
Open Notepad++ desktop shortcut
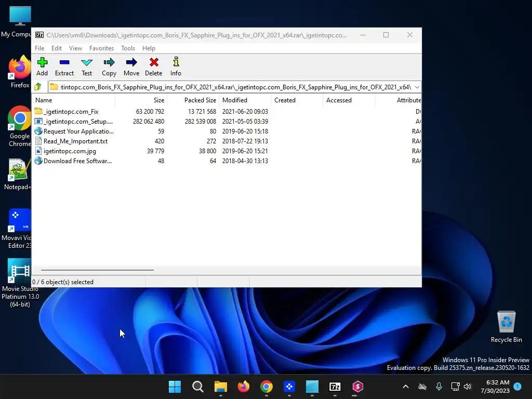click(18, 174)
